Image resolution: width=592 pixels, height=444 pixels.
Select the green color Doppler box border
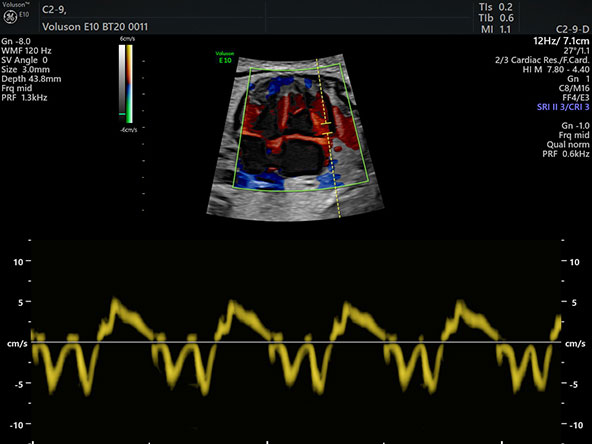[x=300, y=127]
